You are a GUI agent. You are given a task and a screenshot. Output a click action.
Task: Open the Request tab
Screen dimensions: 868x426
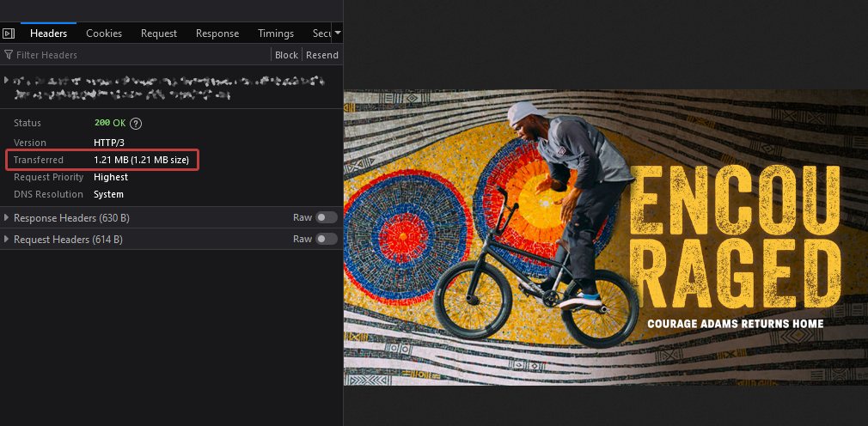(x=159, y=33)
